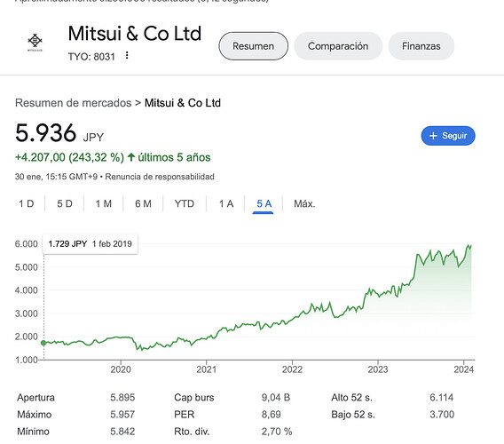This screenshot has width=504, height=444.
Task: Click the 1.729 JPY 1 feb 2019 tooltip
Action: point(90,244)
